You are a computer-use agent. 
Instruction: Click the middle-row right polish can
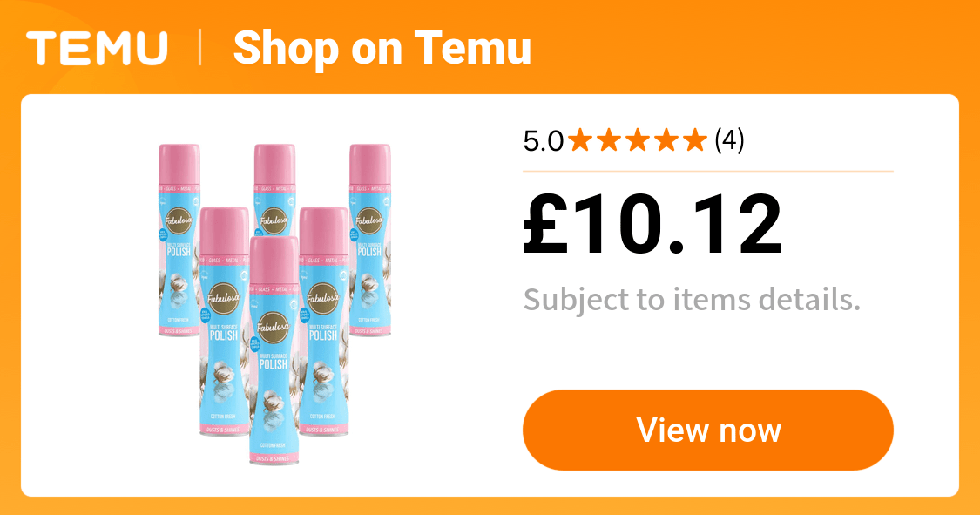coord(324,322)
